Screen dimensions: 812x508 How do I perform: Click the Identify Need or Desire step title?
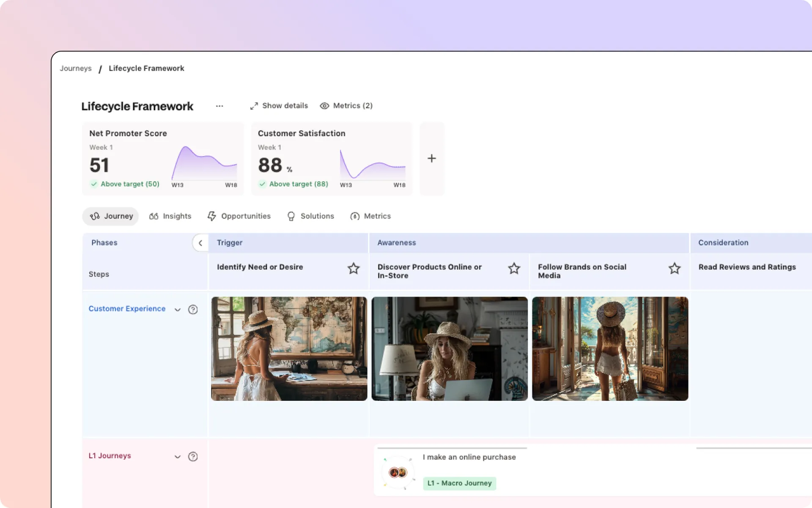[x=260, y=267]
